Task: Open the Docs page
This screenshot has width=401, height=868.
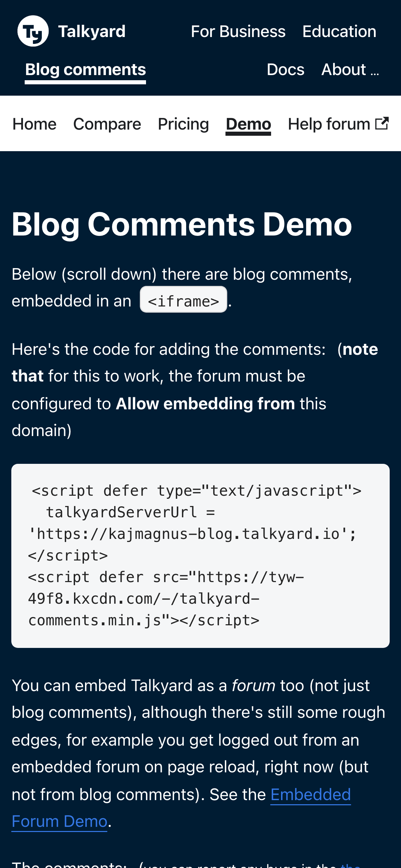Action: point(285,70)
